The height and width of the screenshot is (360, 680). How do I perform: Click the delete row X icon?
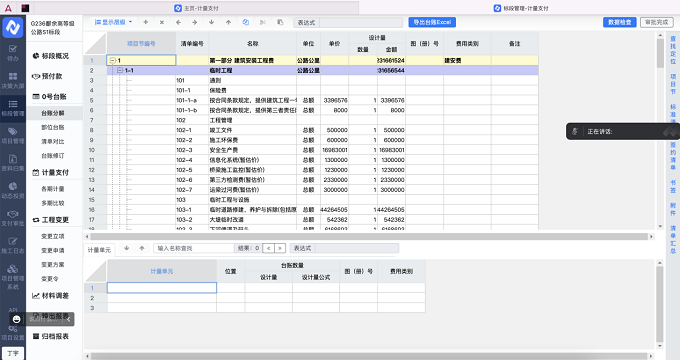coord(162,22)
